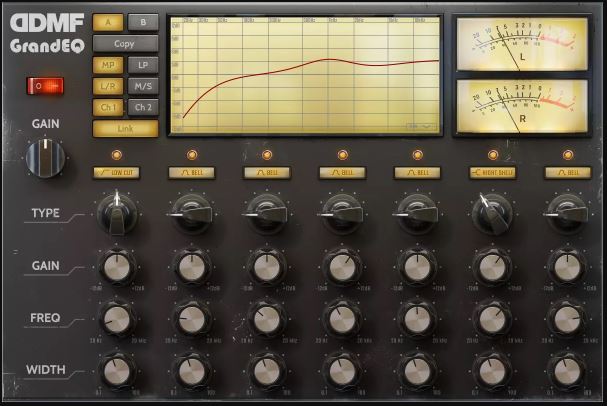Select MP minimum phase mode
Screen dimensions: 607x406
[108, 65]
